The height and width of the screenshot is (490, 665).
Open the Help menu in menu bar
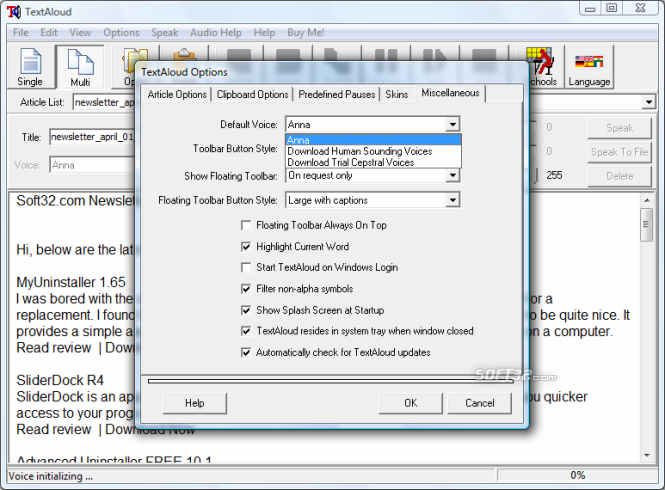(x=264, y=33)
